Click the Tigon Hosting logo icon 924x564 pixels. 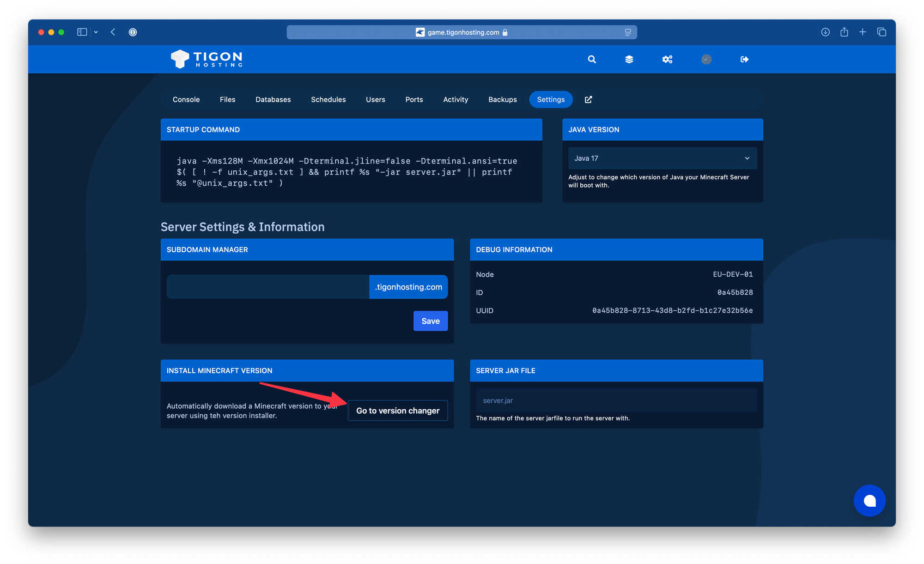click(181, 59)
